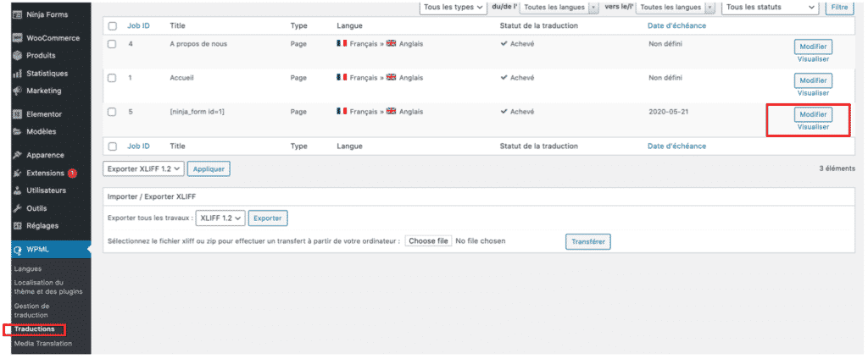Viewport: 868px width, 359px height.
Task: Open the 'Tous les statuts' dropdown
Action: point(771,7)
